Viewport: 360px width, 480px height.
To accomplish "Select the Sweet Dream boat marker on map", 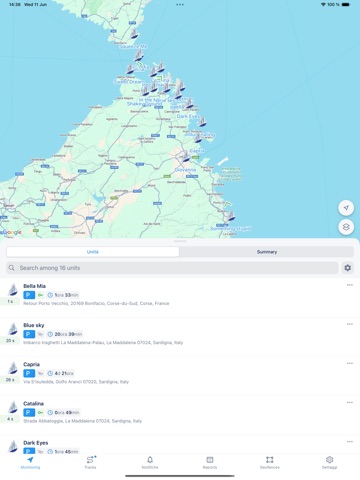I will pos(130,69).
